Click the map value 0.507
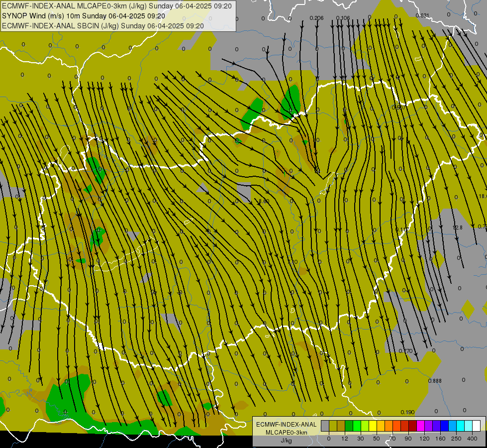The height and width of the screenshot is (448, 487). coord(398,108)
